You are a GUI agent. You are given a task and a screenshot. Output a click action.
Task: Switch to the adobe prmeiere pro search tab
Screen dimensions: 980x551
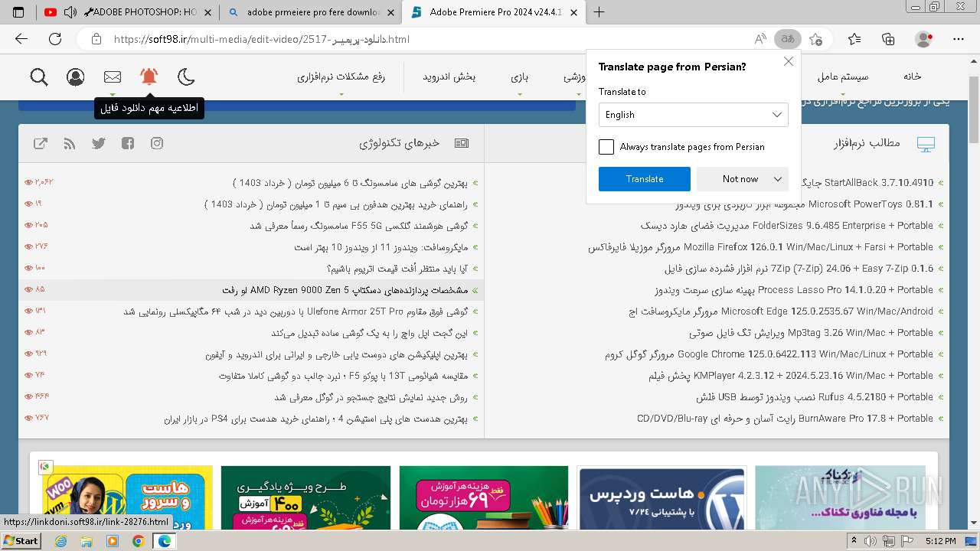[311, 12]
